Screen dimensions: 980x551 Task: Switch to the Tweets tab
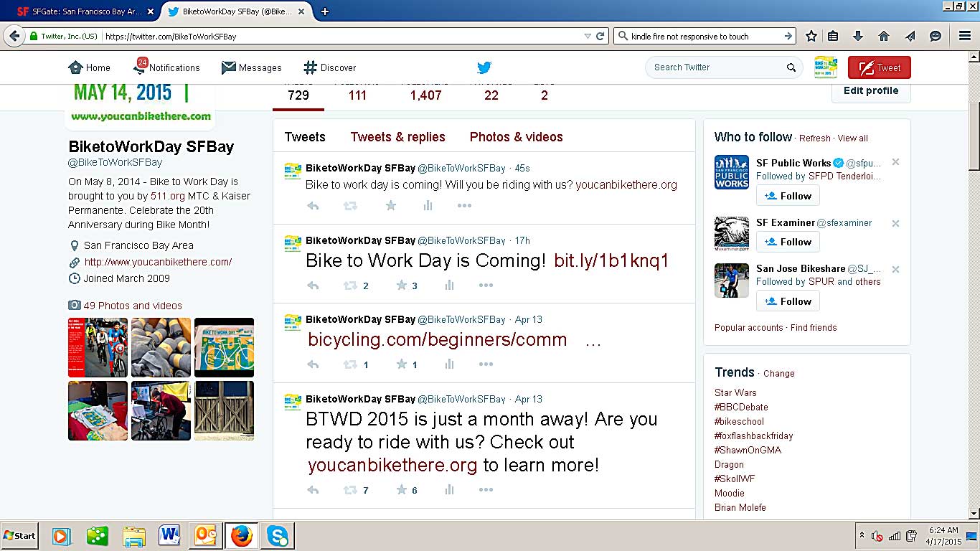click(305, 137)
